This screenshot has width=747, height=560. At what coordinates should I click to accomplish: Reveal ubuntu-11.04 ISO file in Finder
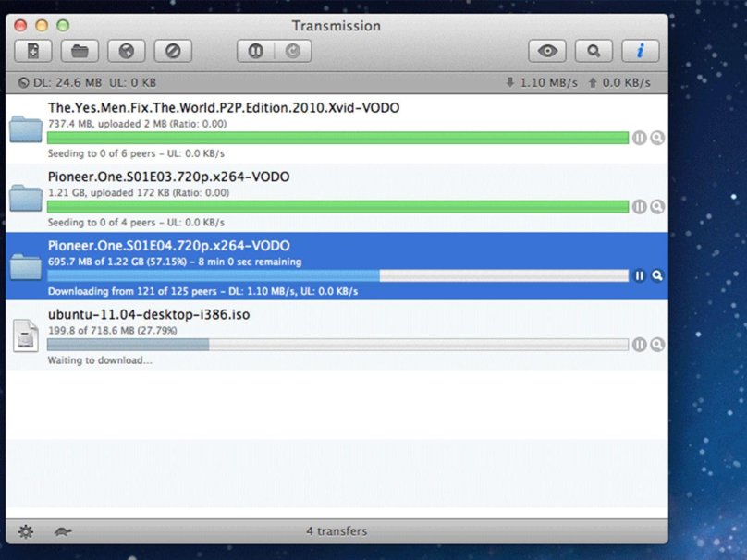coord(657,345)
